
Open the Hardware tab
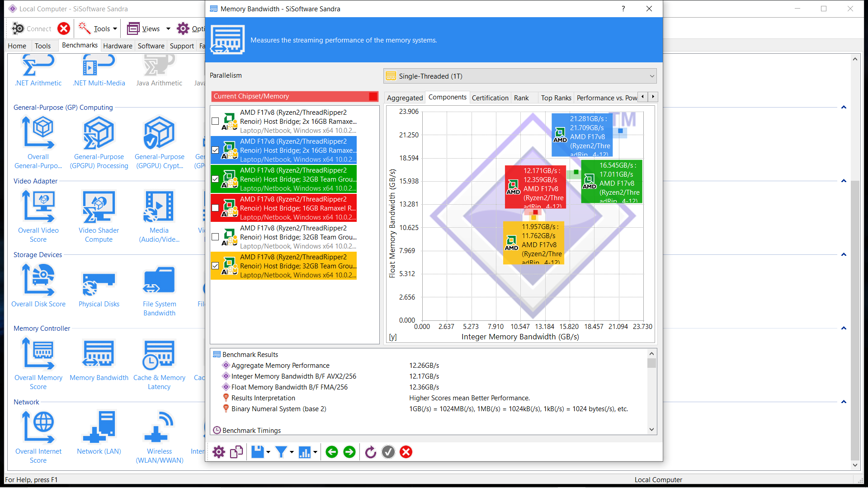point(118,46)
